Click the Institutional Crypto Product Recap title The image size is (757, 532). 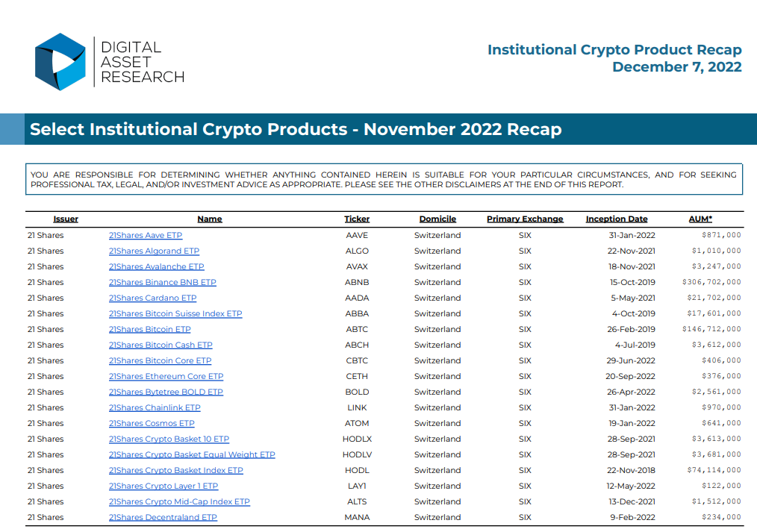click(x=614, y=50)
